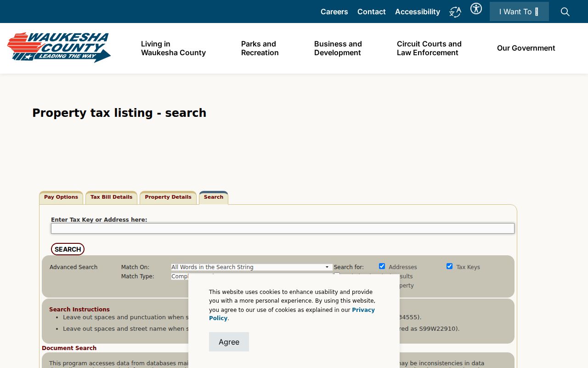The image size is (588, 368).
Task: Click the 'Property tax listing - search' heading
Action: (x=119, y=113)
